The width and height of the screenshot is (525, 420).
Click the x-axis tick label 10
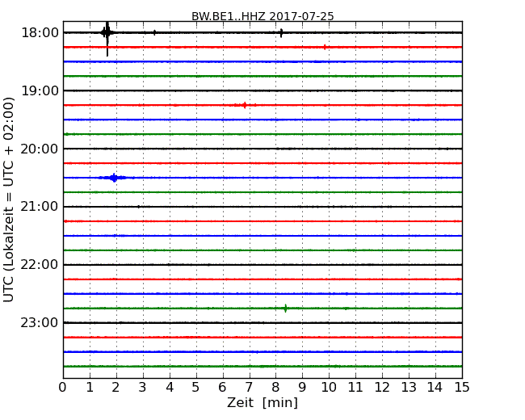pyautogui.click(x=329, y=387)
